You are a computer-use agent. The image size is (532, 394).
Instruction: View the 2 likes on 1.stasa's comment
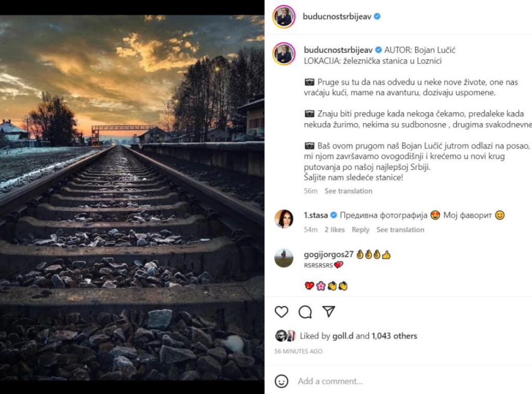pos(336,230)
